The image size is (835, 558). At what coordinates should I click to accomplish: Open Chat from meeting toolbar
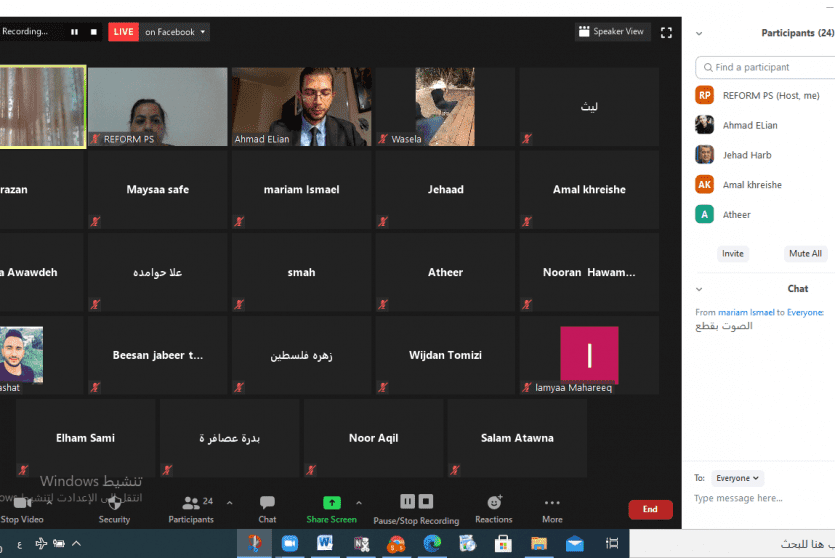267,510
